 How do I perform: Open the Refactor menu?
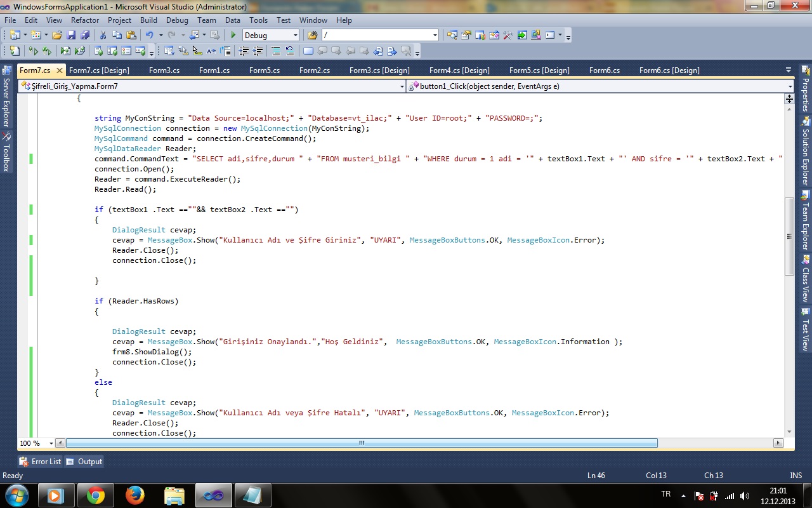pos(85,20)
